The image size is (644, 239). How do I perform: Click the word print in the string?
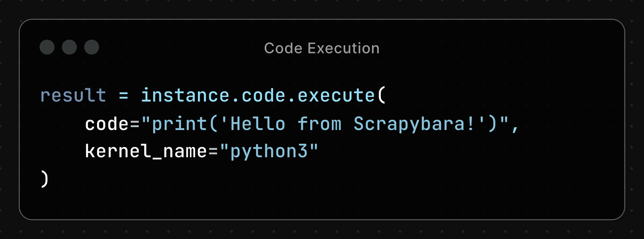pos(179,124)
